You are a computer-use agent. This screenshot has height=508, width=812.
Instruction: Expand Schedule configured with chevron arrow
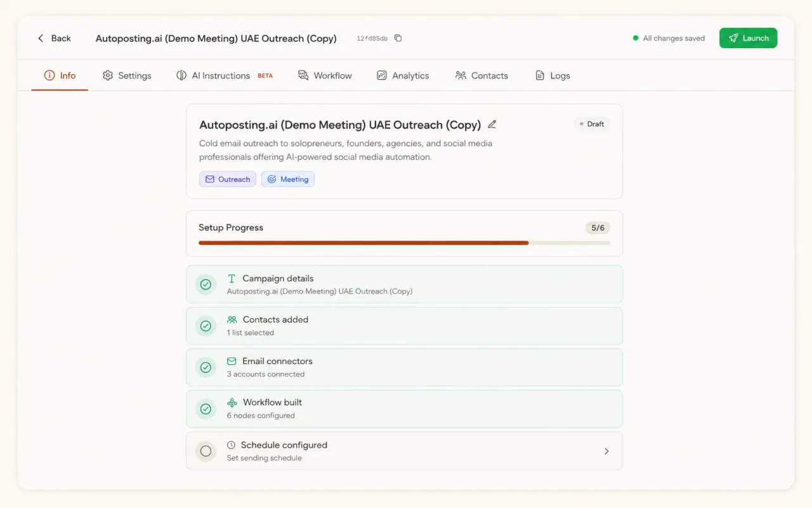[x=606, y=452]
